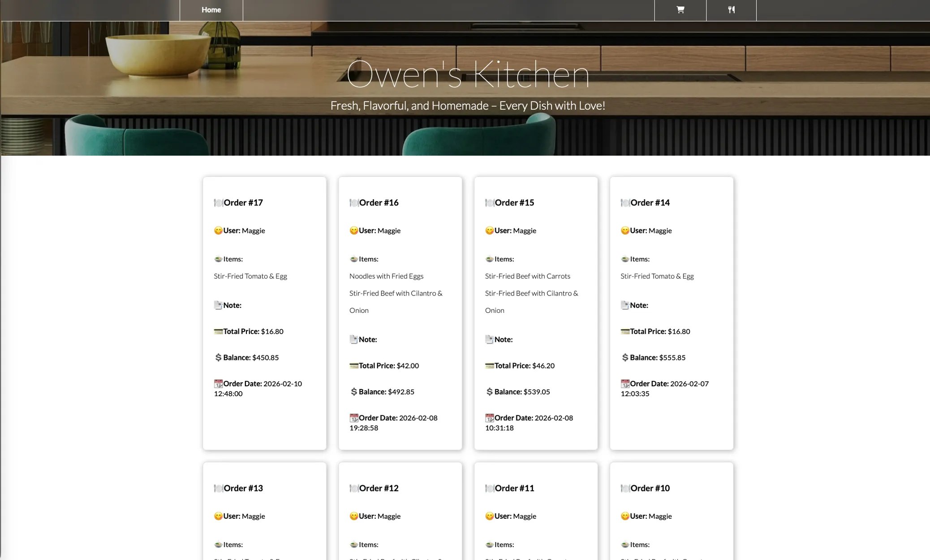Click the credit card icon on Order #17

coord(218,331)
